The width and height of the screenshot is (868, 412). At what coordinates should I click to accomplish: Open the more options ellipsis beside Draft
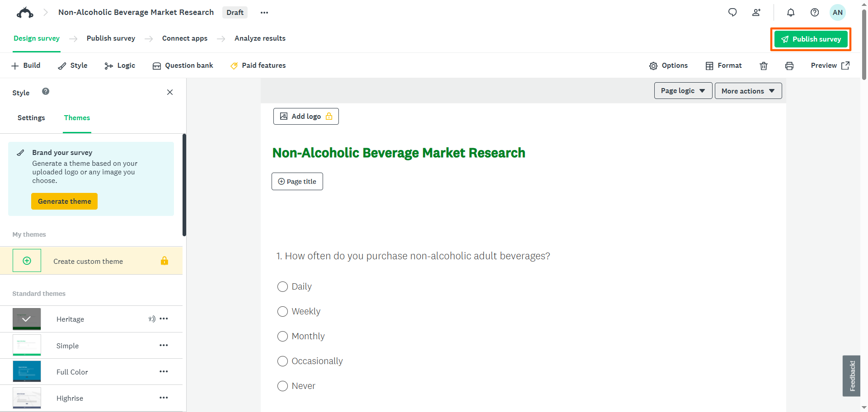pos(264,13)
